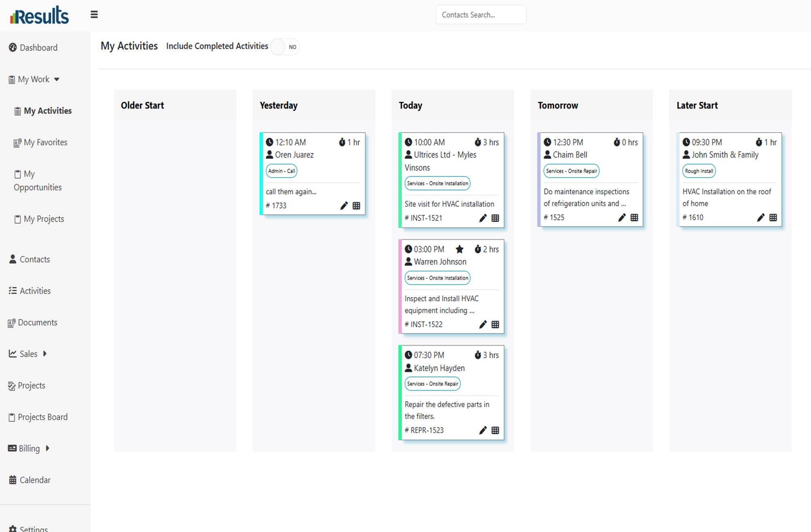Go to Projects Board page
The image size is (811, 532).
point(43,417)
